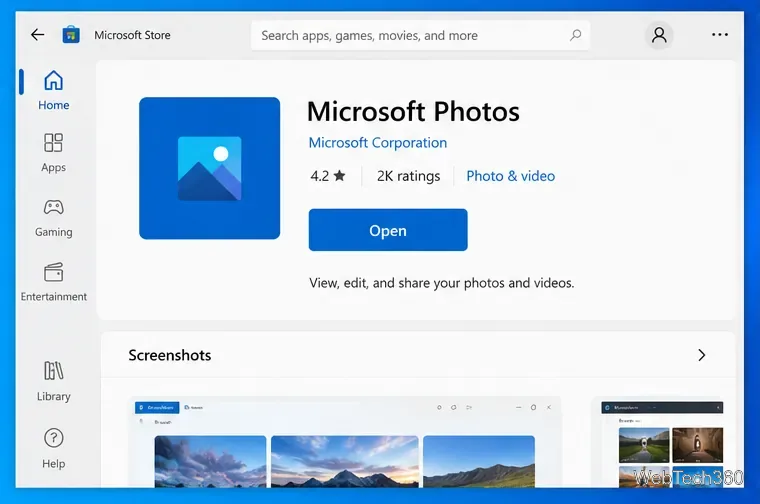Image resolution: width=760 pixels, height=504 pixels.
Task: Click the search apps input field
Action: point(420,35)
